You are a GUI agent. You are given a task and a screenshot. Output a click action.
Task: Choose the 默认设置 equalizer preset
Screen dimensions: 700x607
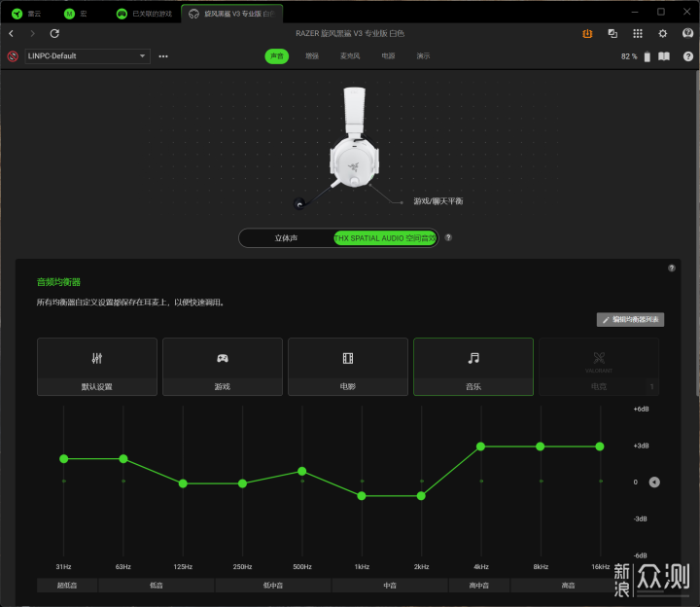[97, 367]
